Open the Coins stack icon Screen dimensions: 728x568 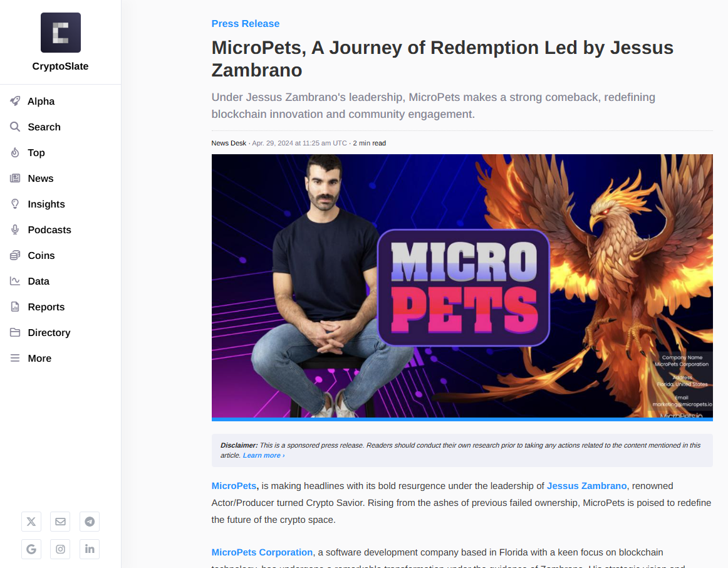pyautogui.click(x=15, y=255)
